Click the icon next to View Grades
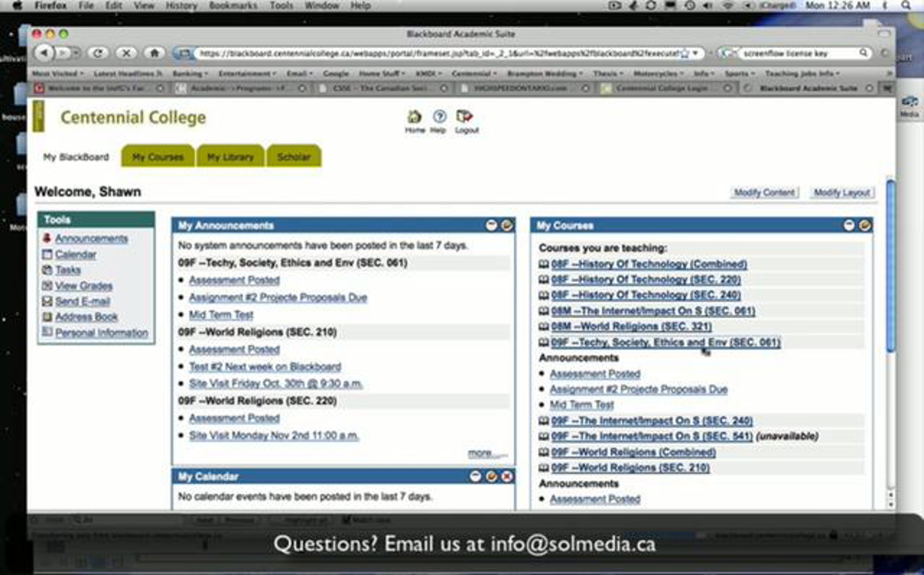This screenshot has height=575, width=924. (x=47, y=285)
